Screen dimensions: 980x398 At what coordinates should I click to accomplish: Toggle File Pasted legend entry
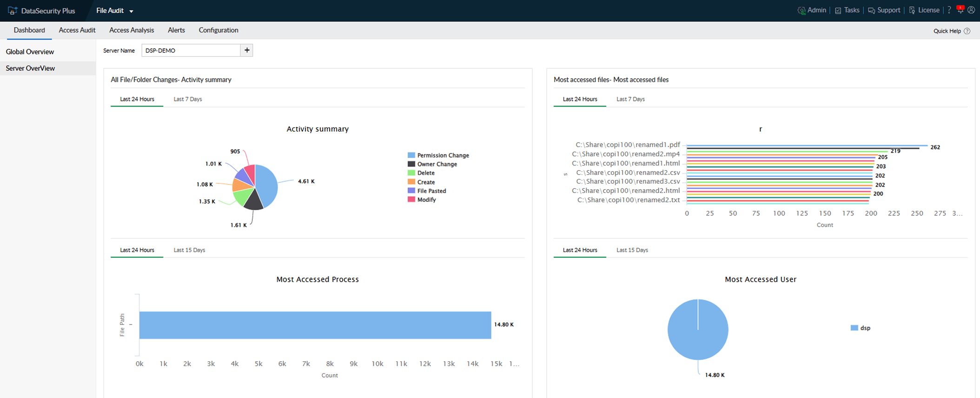click(x=427, y=191)
